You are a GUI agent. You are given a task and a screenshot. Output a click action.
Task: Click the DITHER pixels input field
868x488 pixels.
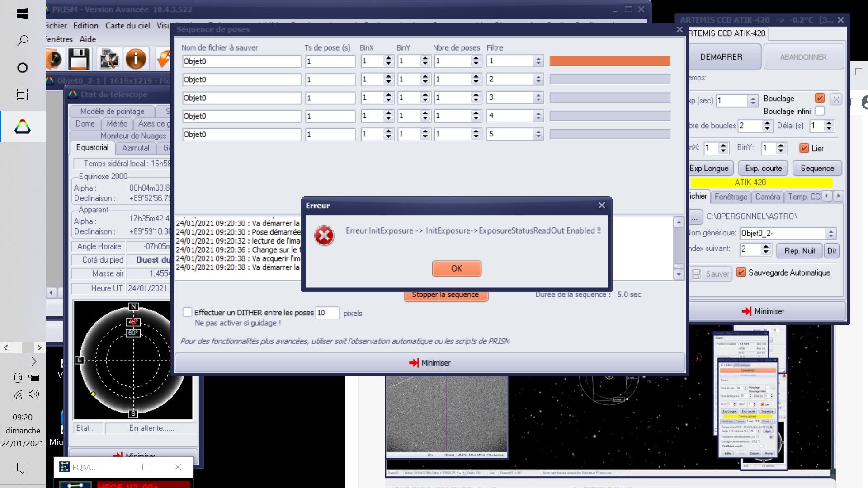[327, 313]
